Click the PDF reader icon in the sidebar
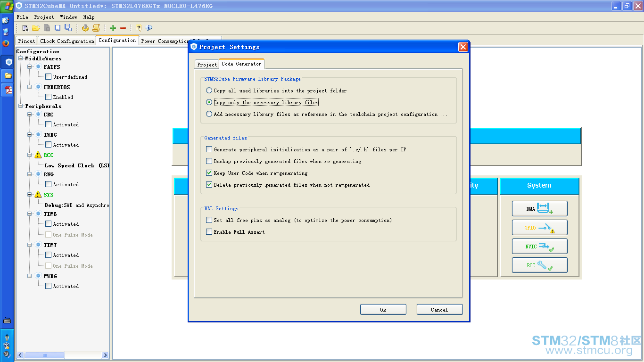The image size is (644, 362). tap(8, 90)
